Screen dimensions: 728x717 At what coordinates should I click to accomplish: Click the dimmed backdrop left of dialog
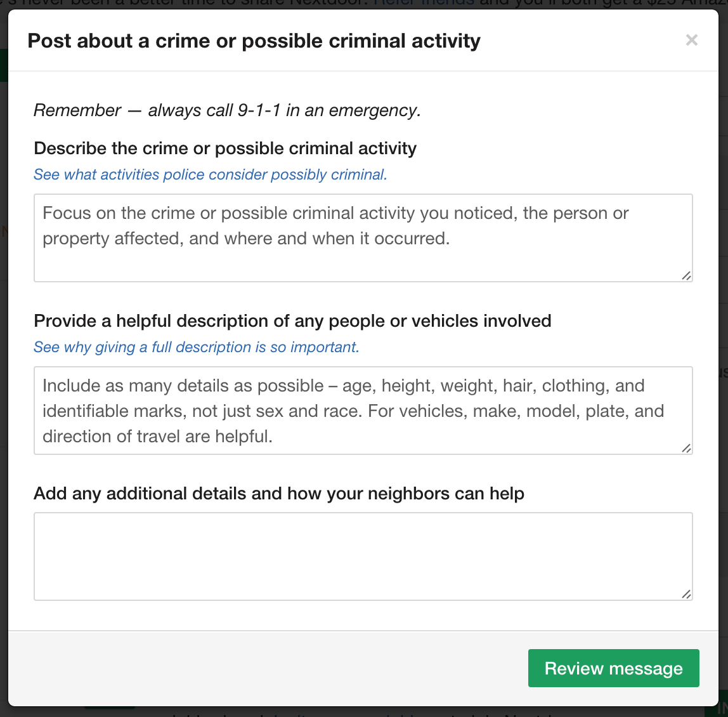(4, 372)
